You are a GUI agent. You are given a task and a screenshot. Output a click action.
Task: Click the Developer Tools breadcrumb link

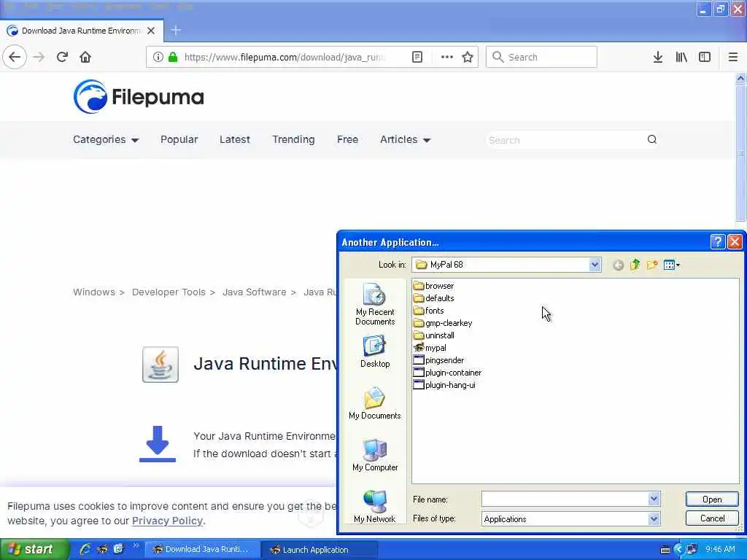[169, 292]
